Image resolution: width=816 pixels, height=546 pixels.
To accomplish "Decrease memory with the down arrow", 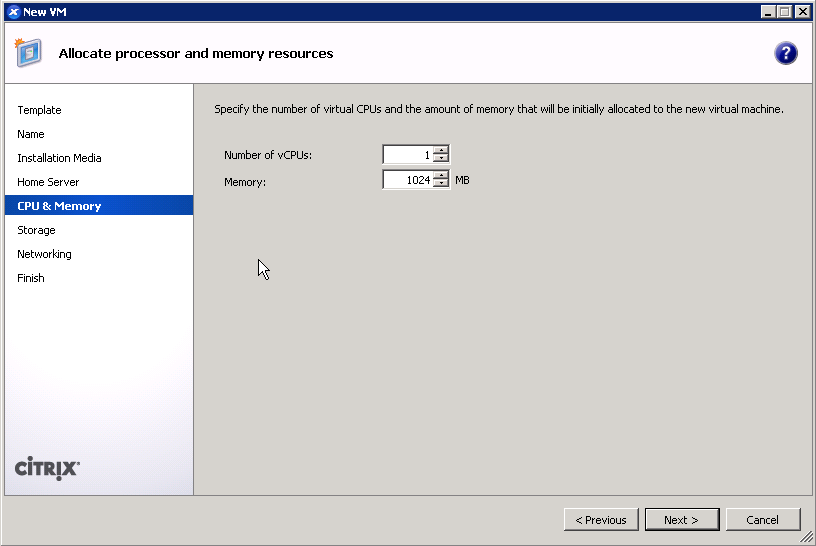I will click(x=441, y=183).
